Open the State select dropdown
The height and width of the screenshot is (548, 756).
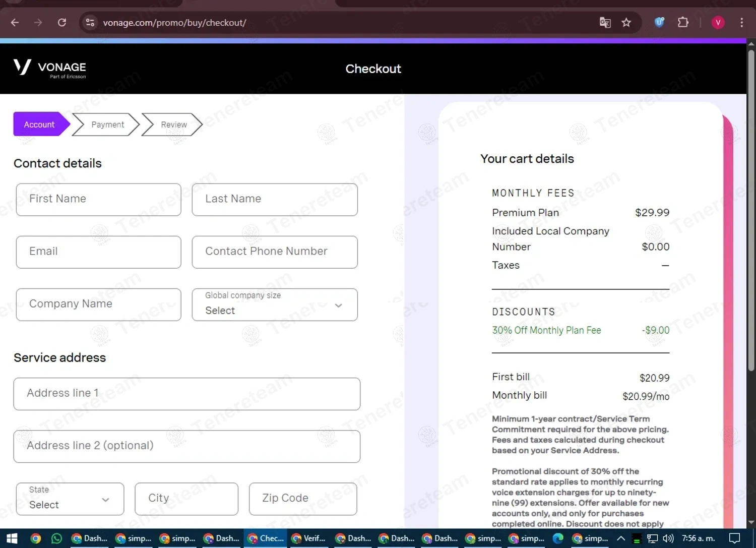pos(70,499)
